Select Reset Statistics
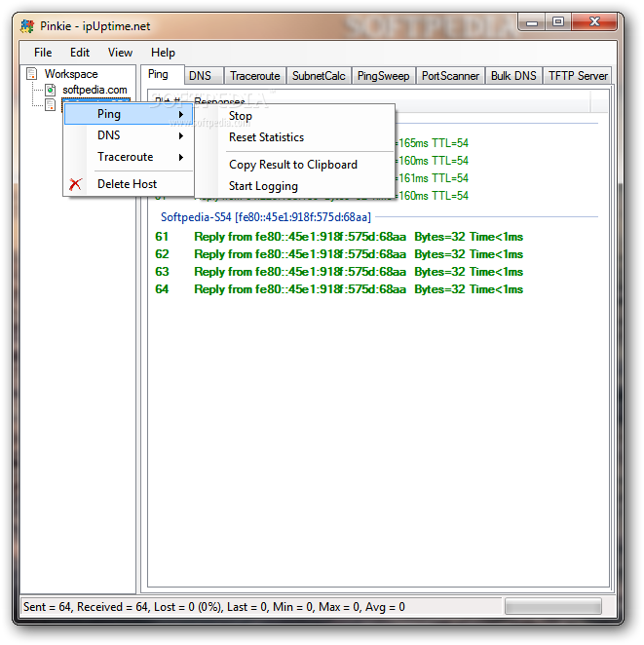This screenshot has width=644, height=645. pos(294,137)
